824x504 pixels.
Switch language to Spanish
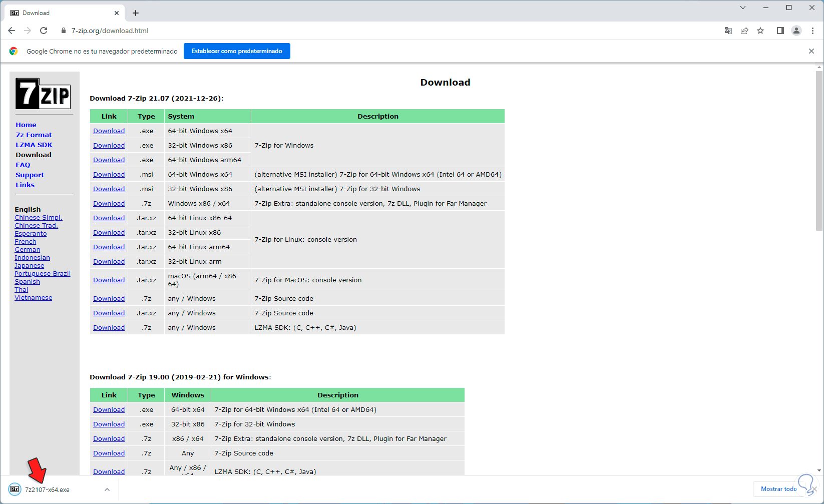[27, 282]
